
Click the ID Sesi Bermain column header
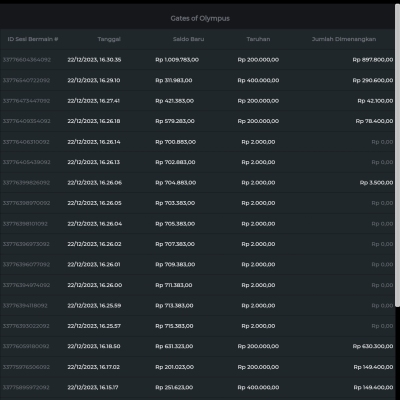click(x=33, y=39)
